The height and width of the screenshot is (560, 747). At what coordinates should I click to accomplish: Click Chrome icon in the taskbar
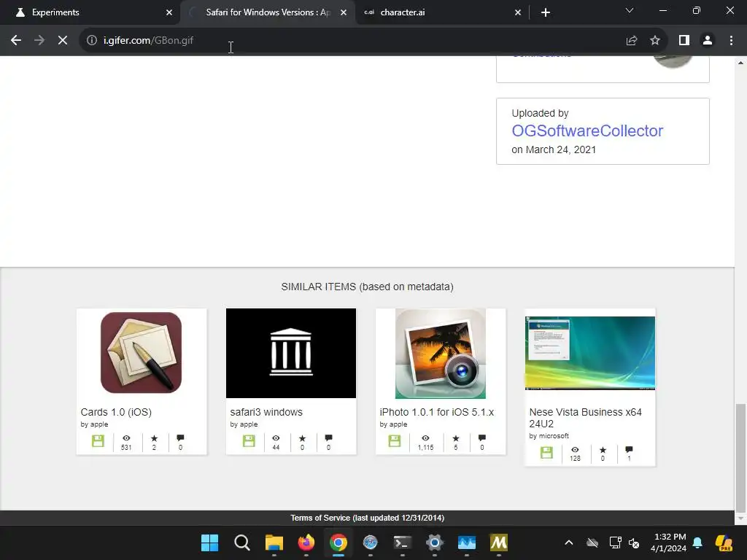[x=338, y=542]
